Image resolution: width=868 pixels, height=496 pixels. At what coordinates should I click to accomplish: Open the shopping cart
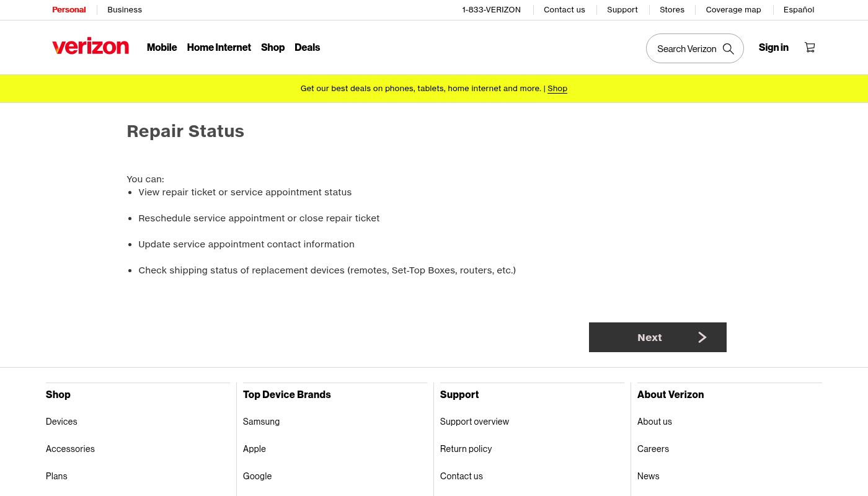coord(810,47)
